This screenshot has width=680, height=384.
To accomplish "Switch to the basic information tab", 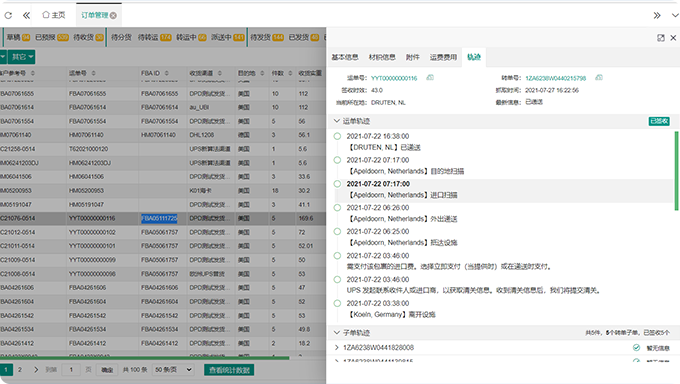I will [x=345, y=57].
